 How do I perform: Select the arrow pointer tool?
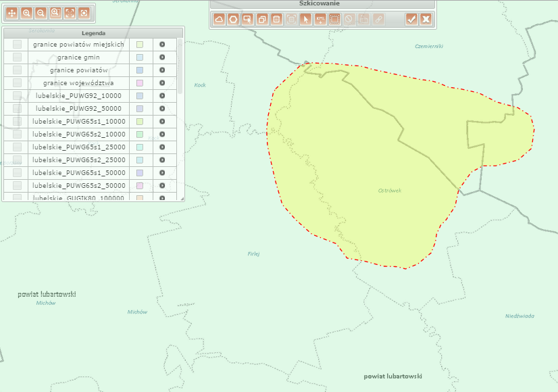(306, 19)
